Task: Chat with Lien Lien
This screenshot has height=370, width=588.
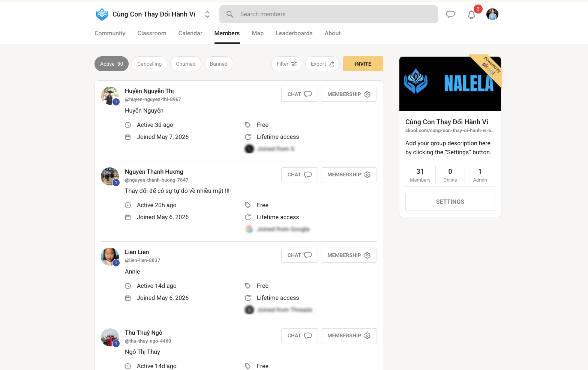Action: pos(300,255)
